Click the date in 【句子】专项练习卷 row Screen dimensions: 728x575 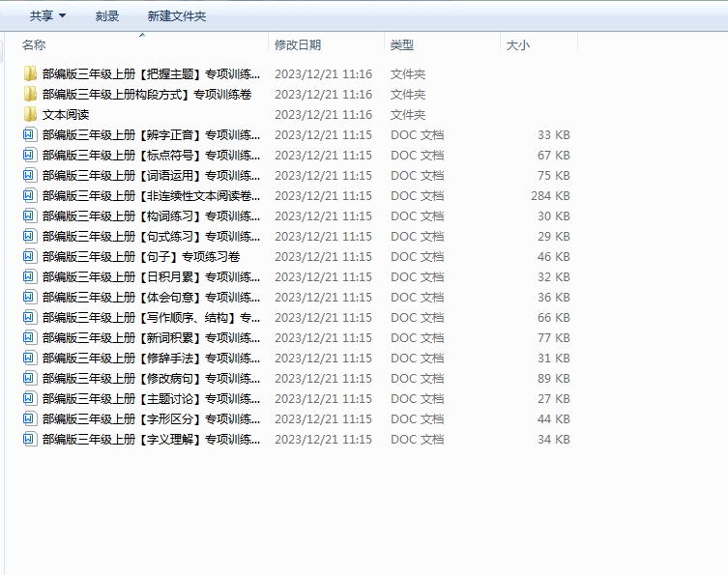pyautogui.click(x=323, y=257)
